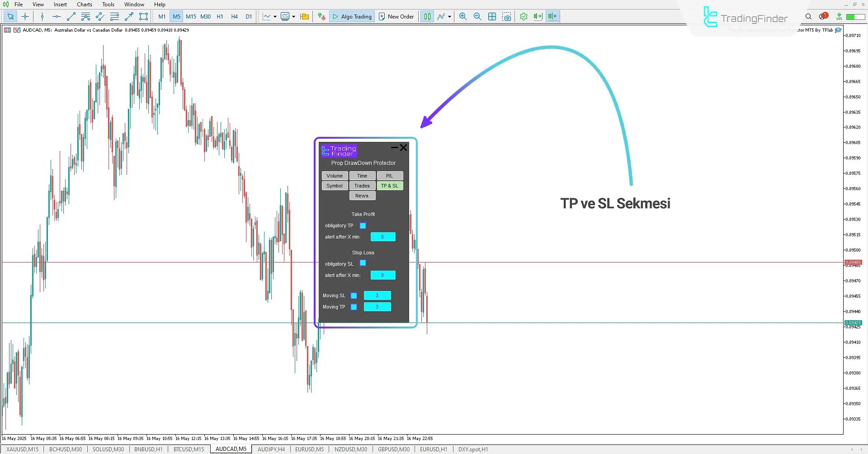Switch chart to candlestick display mode

(x=427, y=16)
